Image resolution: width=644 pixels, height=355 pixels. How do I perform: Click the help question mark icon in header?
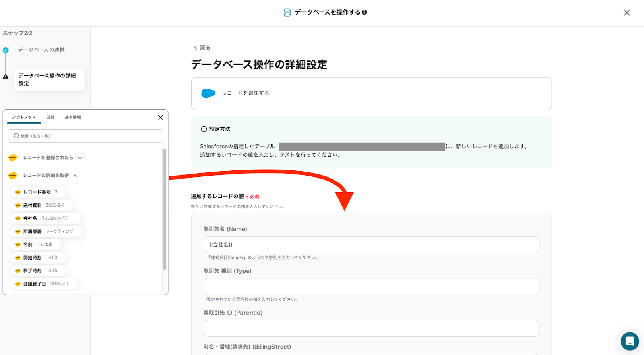tap(364, 12)
